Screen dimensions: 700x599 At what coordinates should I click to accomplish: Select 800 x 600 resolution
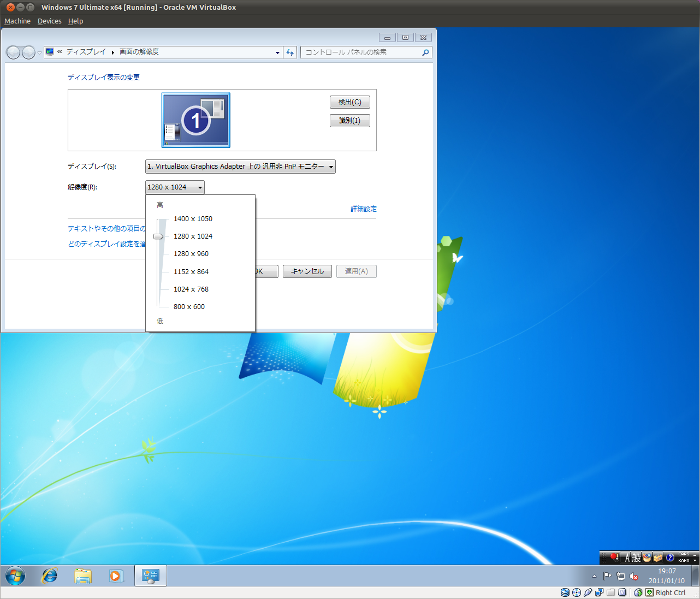click(189, 307)
